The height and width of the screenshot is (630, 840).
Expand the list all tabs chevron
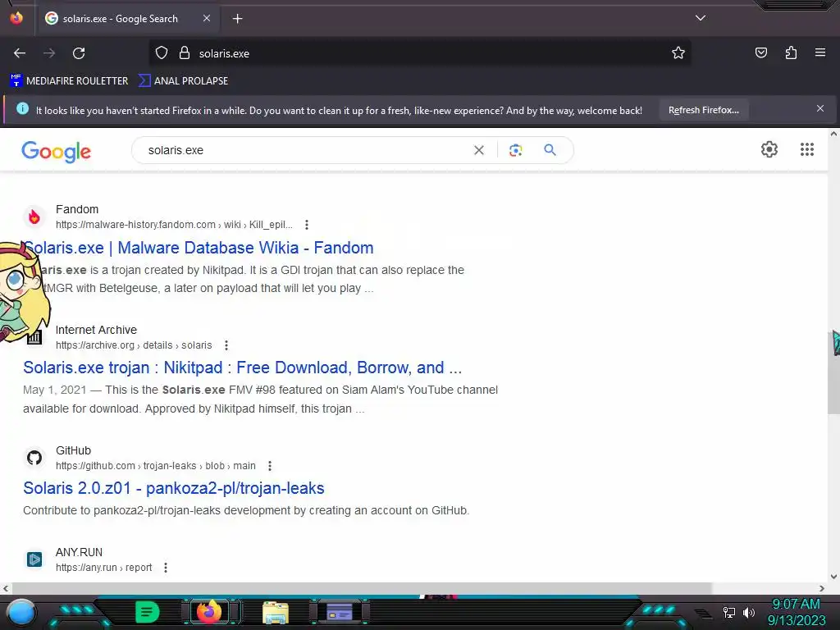[701, 18]
